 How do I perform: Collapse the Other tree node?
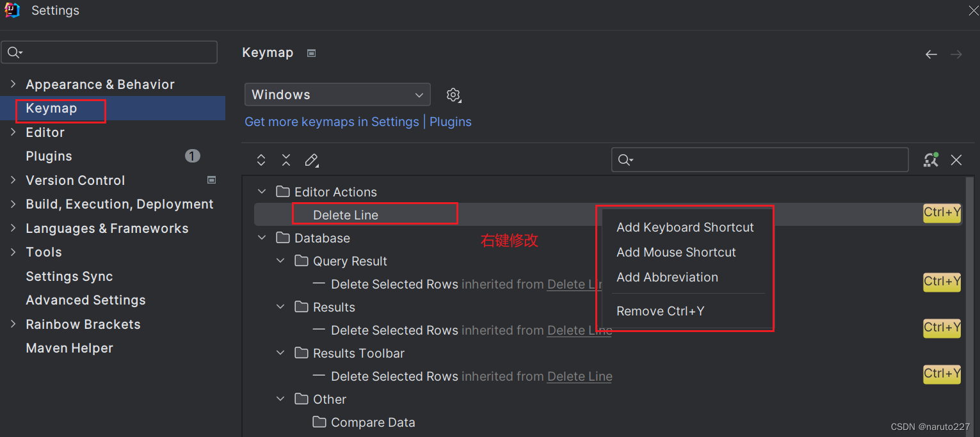[280, 399]
